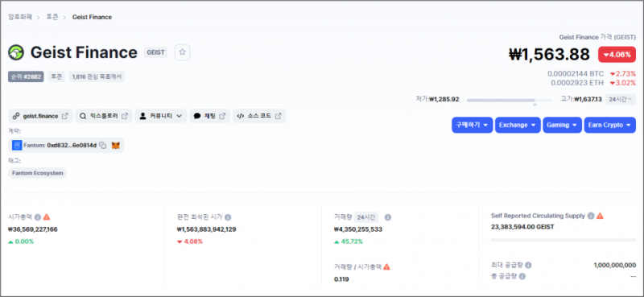Click market cap value ₩36,569,227,166
The image size is (644, 297).
pos(33,229)
